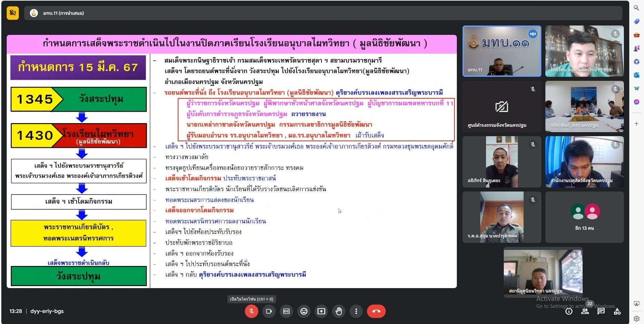Leave the call with the red button
644x324 pixels.
pyautogui.click(x=376, y=311)
